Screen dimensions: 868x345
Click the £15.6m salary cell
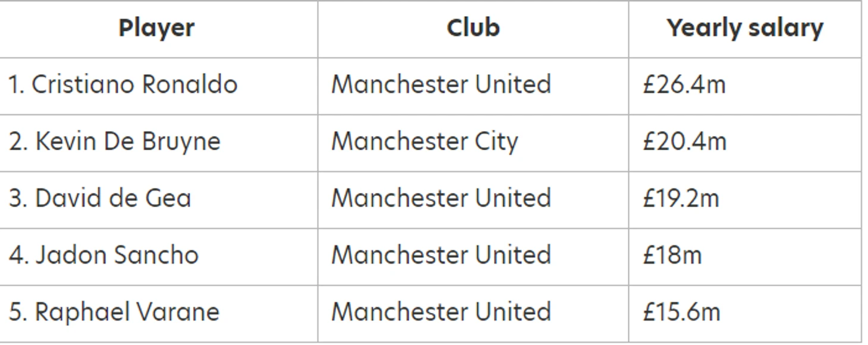(681, 312)
